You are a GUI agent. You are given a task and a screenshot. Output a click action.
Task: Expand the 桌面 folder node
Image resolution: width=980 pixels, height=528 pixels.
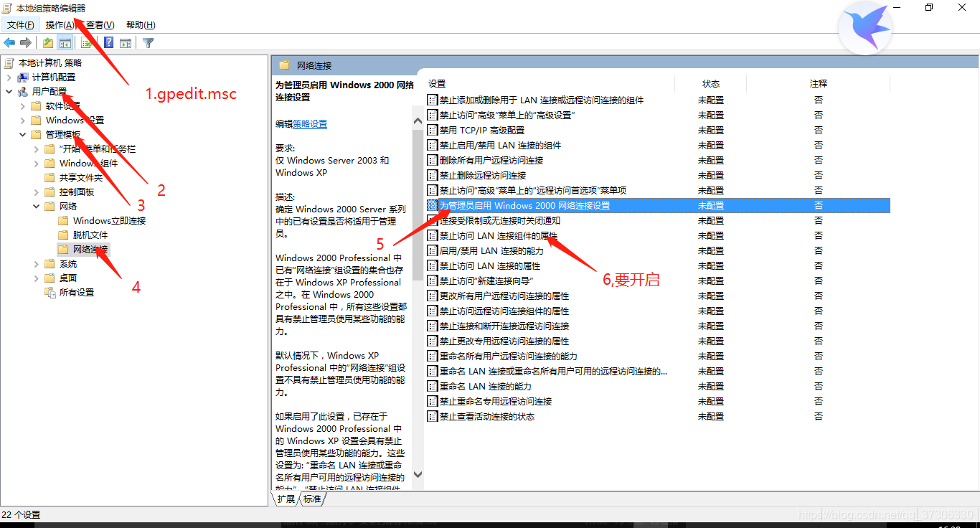[36, 278]
